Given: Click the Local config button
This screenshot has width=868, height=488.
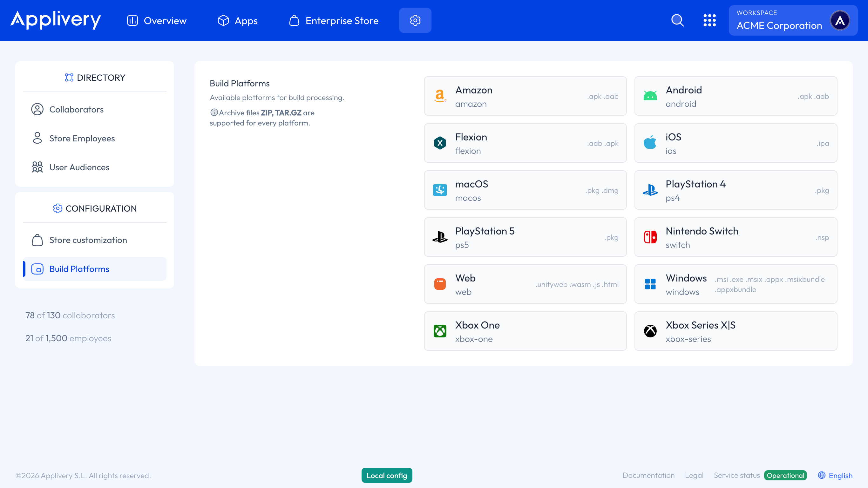Looking at the screenshot, I should [x=387, y=475].
